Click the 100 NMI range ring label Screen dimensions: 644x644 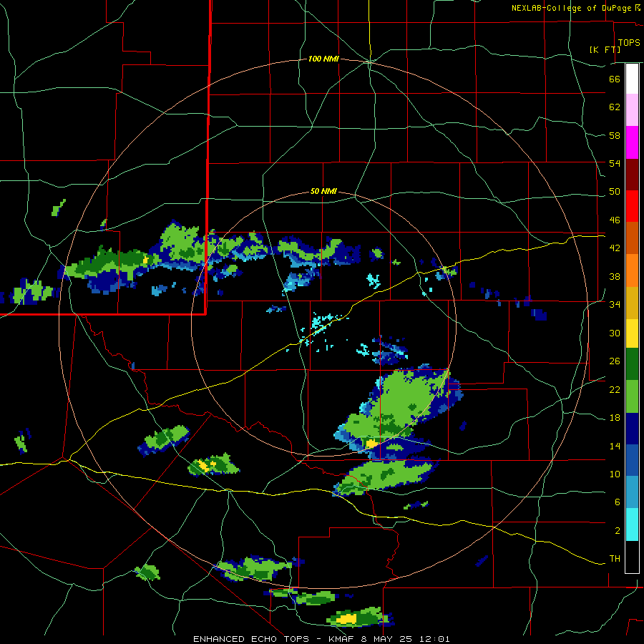[x=323, y=59]
